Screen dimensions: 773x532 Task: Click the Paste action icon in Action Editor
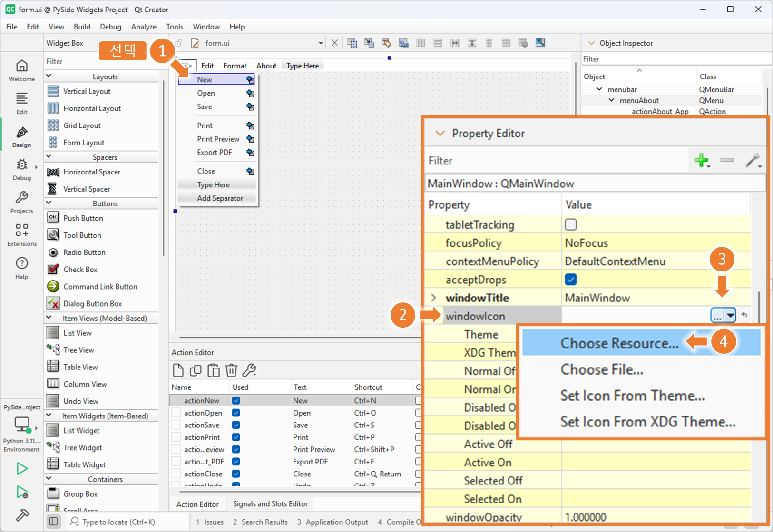pyautogui.click(x=214, y=370)
